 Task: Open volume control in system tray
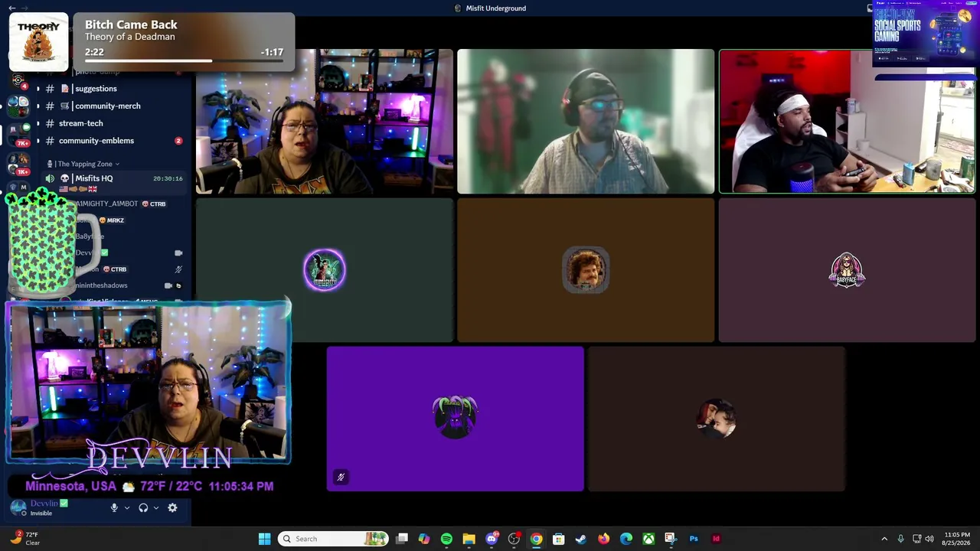[x=929, y=539]
